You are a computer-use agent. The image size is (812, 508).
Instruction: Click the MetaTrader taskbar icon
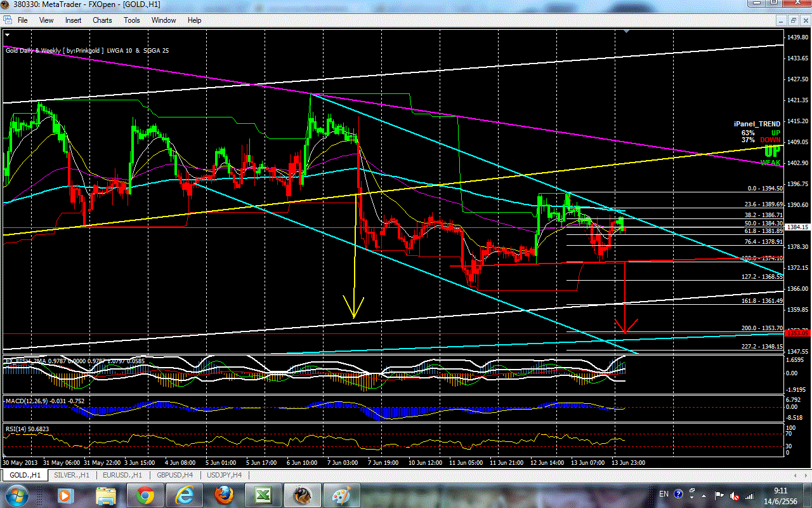(303, 495)
